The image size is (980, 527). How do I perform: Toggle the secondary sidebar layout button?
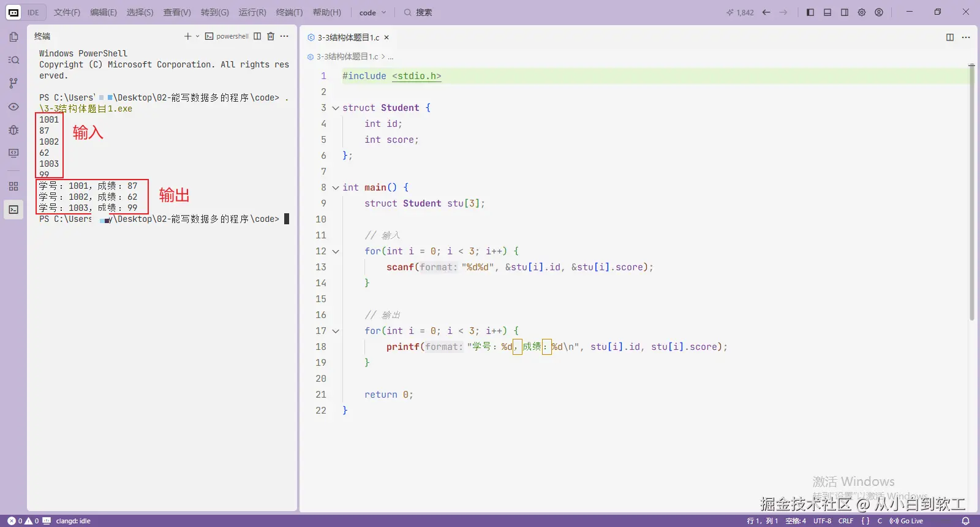[845, 12]
